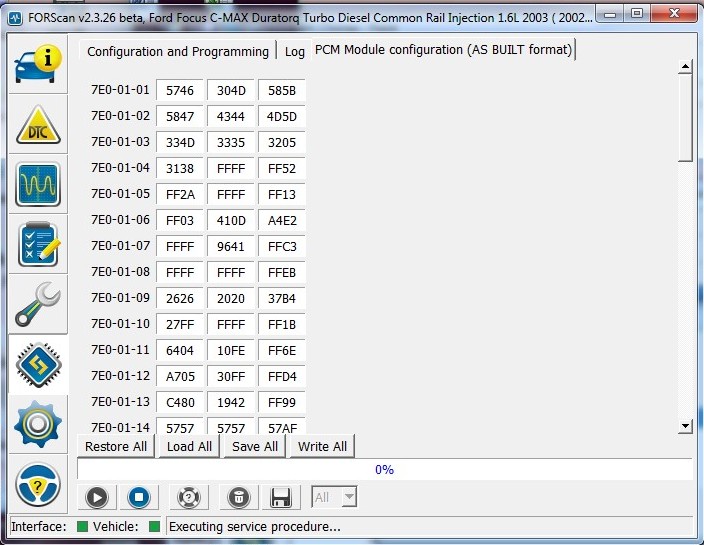Click the Write All button

(x=321, y=446)
